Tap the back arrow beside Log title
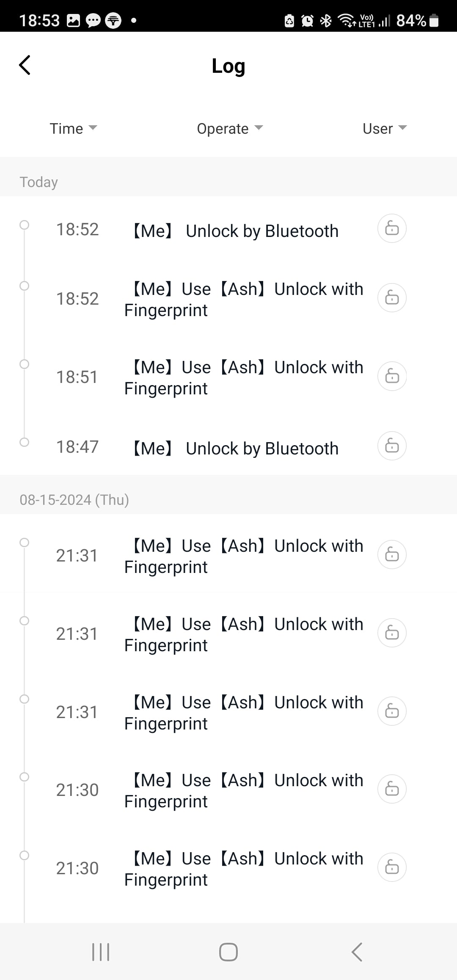Screen dimensions: 457x980 click(25, 65)
